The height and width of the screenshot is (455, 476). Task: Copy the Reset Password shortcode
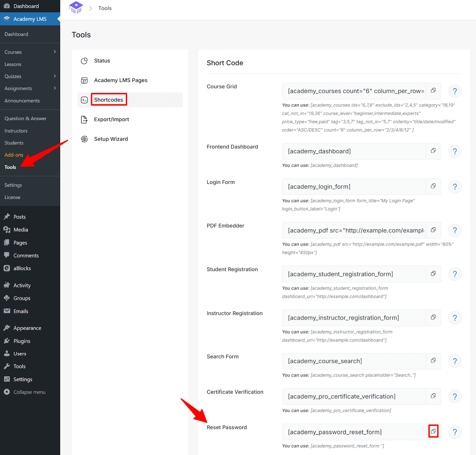(x=433, y=432)
